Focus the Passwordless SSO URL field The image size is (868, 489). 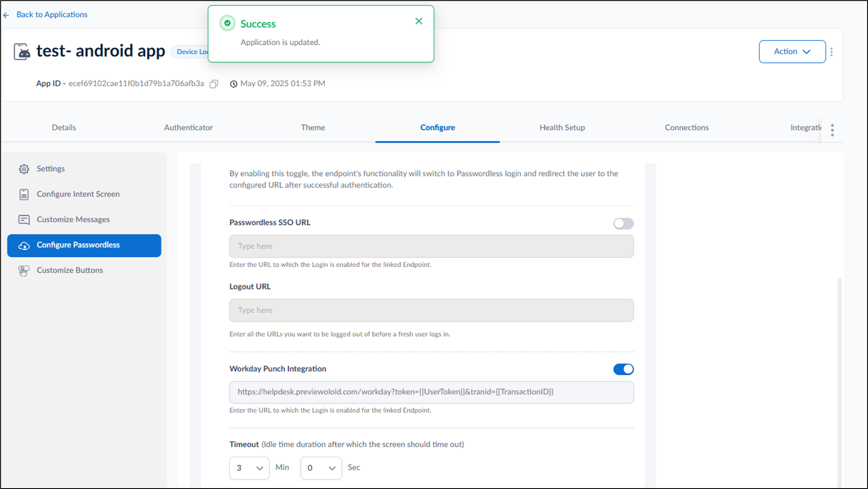tap(431, 246)
